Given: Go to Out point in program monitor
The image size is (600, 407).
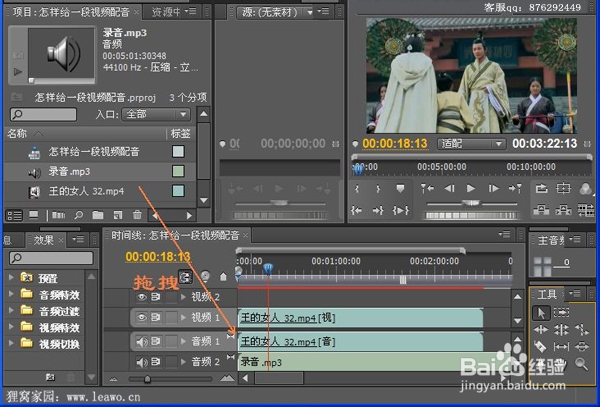Looking at the screenshot, I should coord(378,210).
